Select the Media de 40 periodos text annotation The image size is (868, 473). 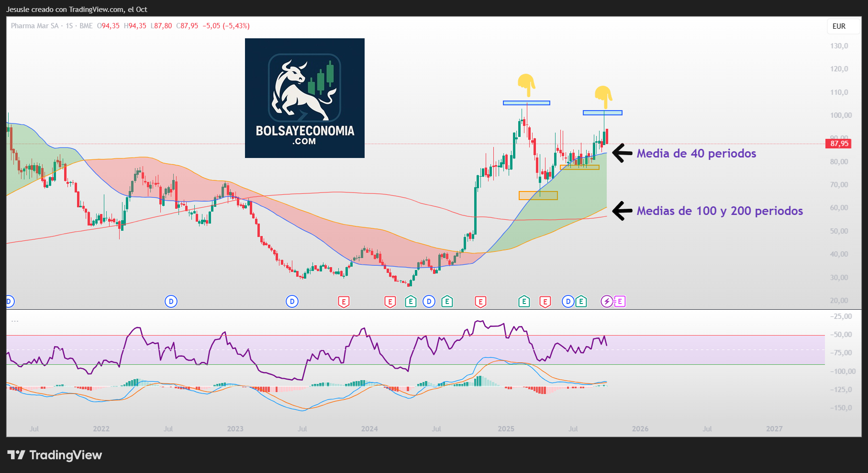[696, 153]
